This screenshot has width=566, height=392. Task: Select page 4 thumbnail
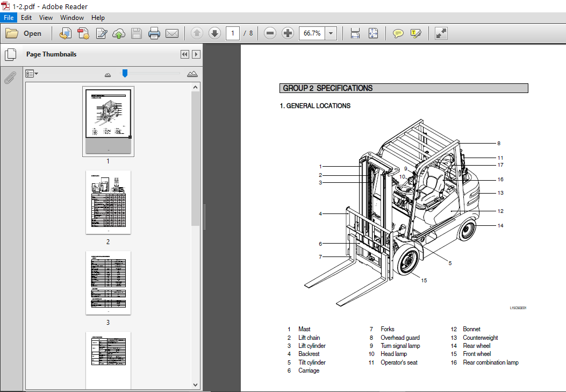[108, 360]
